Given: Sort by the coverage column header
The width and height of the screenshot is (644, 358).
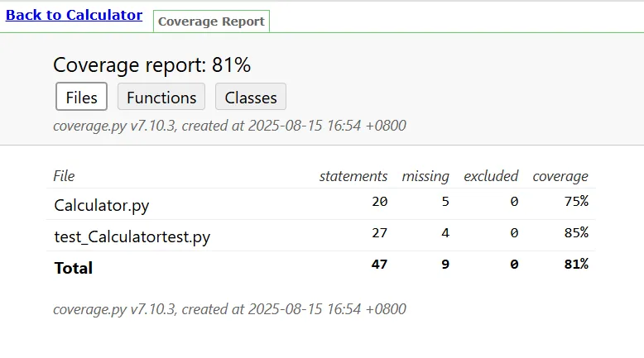Looking at the screenshot, I should (560, 176).
